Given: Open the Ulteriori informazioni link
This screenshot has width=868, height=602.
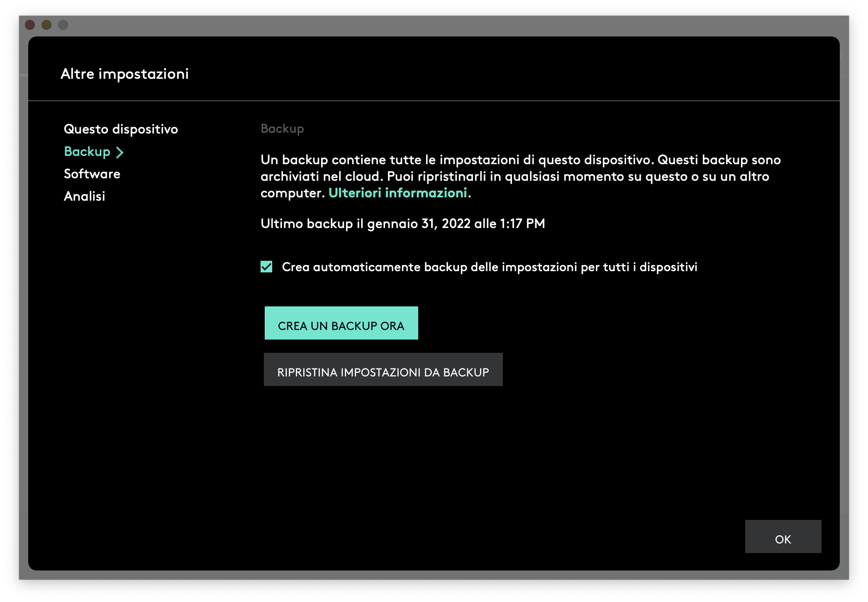Looking at the screenshot, I should pyautogui.click(x=397, y=193).
